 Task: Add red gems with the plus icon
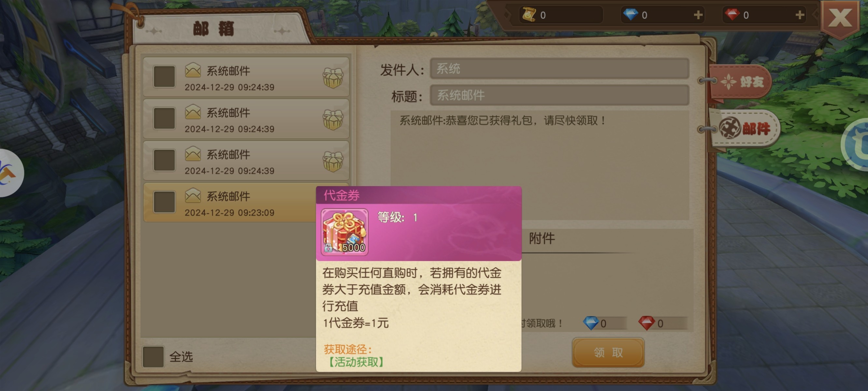[800, 15]
